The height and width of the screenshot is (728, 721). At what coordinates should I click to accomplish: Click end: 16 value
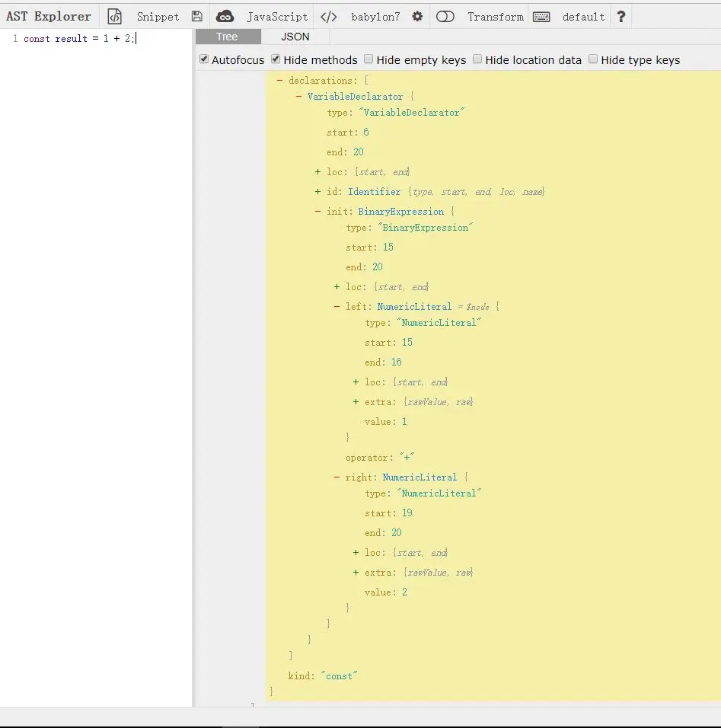point(397,362)
